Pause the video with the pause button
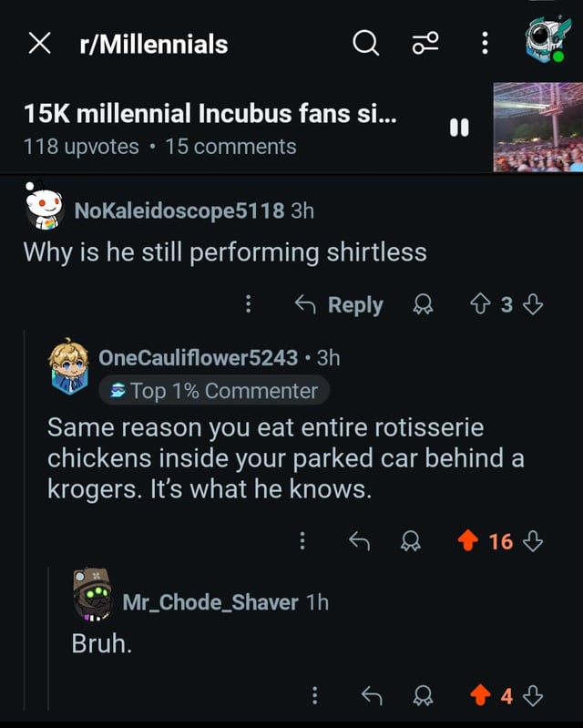The image size is (583, 728). click(460, 128)
